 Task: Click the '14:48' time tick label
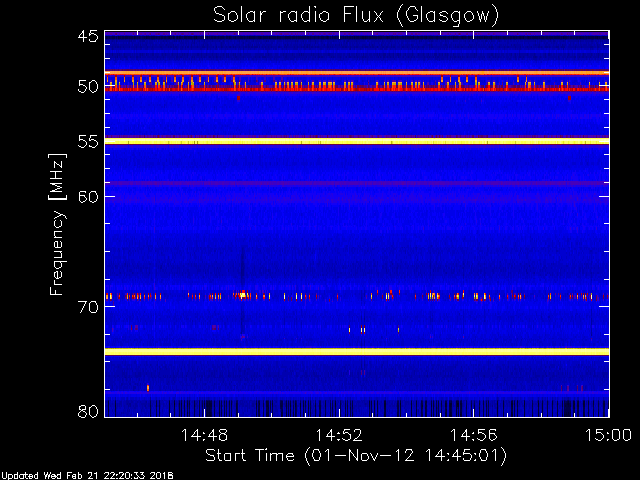coord(204,435)
